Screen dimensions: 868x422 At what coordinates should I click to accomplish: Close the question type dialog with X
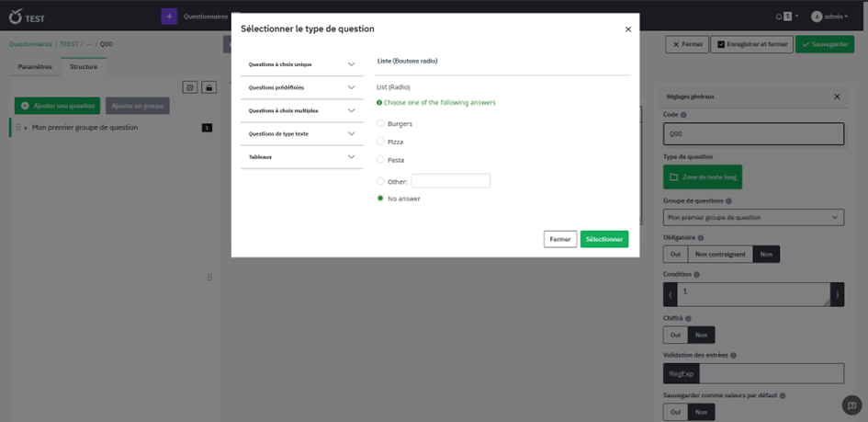click(x=628, y=29)
